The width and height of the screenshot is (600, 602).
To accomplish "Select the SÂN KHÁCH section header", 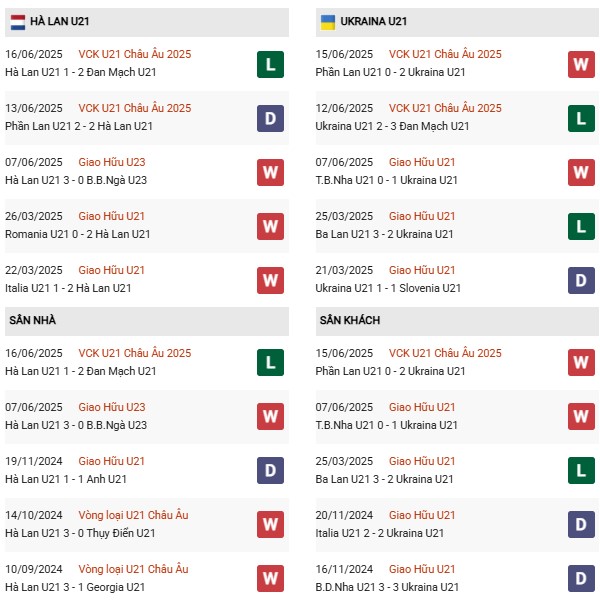I will [349, 320].
